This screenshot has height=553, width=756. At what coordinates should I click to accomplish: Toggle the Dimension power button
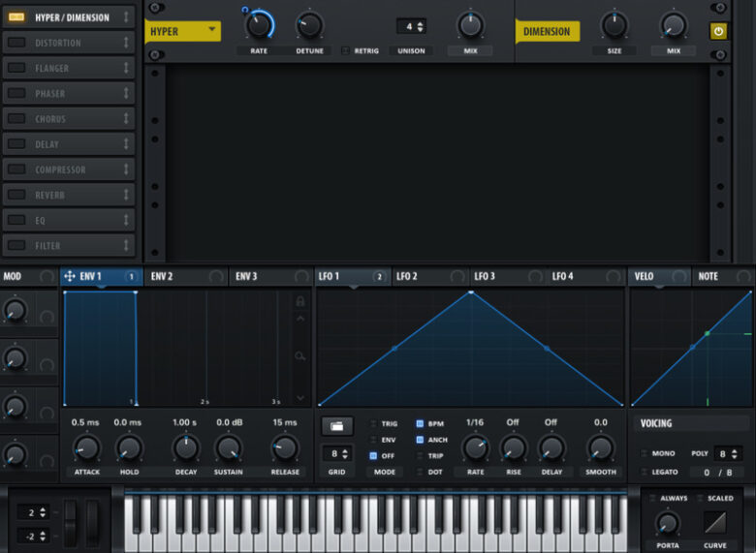click(718, 31)
